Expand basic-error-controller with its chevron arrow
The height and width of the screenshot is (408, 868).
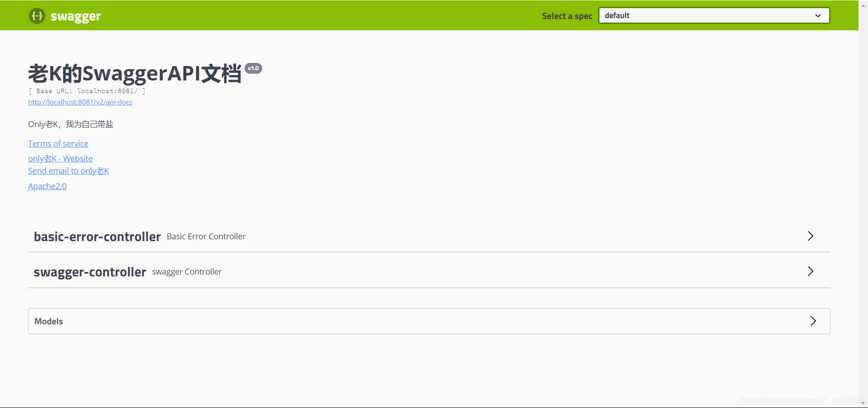(x=810, y=236)
